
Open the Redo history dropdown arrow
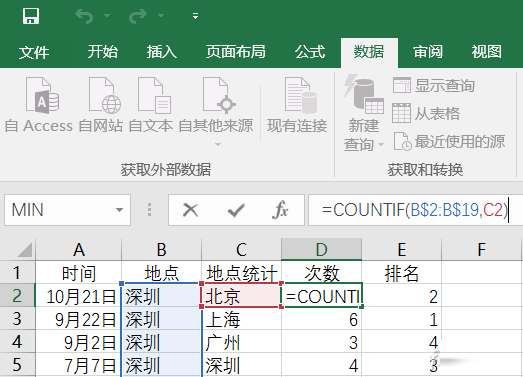pyautogui.click(x=161, y=16)
